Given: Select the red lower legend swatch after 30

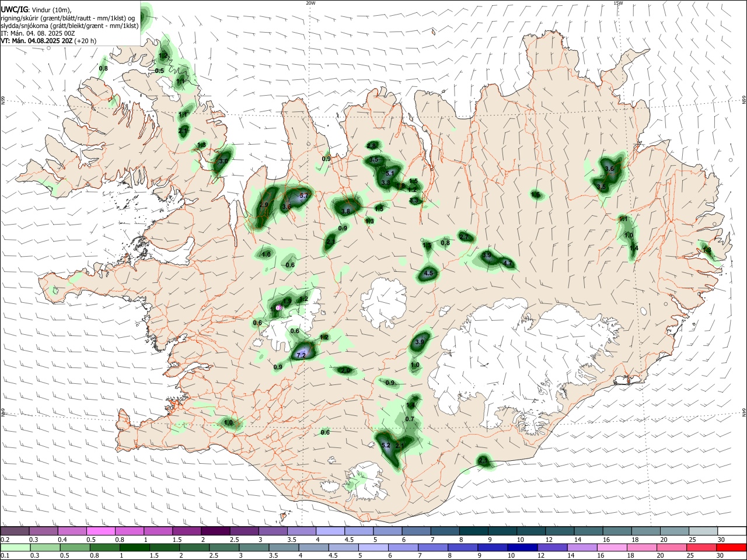Looking at the screenshot, I should coord(731,548).
